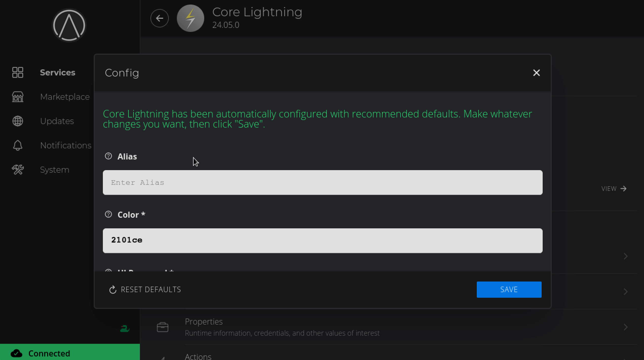The height and width of the screenshot is (360, 644).
Task: Click the Properties section expander arrow
Action: tap(626, 327)
